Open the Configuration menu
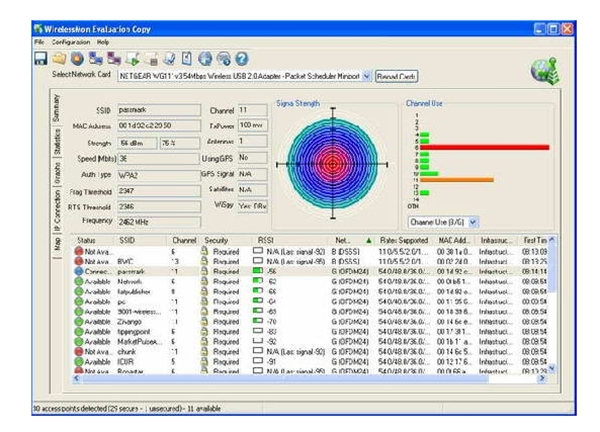The image size is (600, 432). pyautogui.click(x=71, y=42)
